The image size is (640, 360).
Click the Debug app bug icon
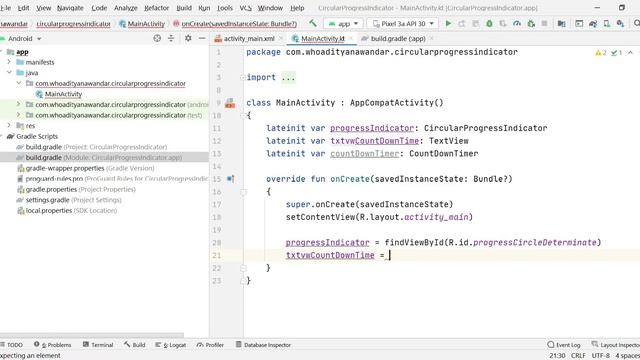point(489,24)
